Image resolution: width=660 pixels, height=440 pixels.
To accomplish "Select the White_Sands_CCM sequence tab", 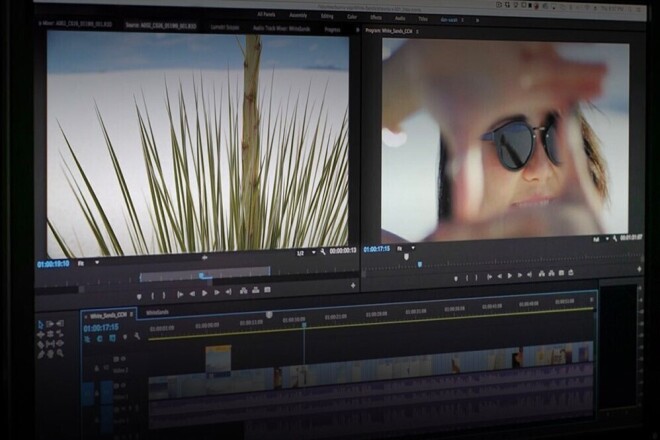I will [x=108, y=315].
